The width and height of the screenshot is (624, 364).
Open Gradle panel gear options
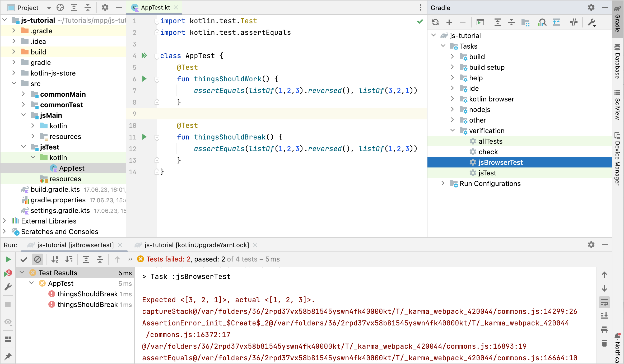[x=591, y=7]
